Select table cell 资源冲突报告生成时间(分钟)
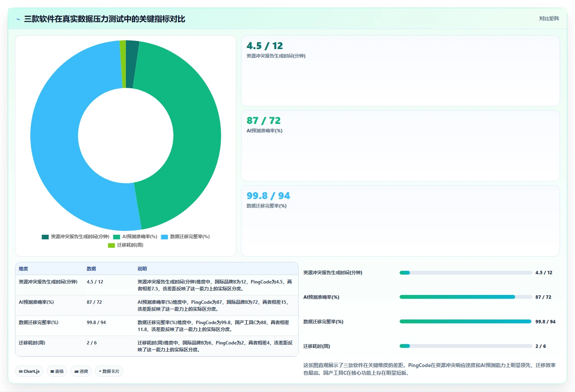The height and width of the screenshot is (392, 575). 48,282
